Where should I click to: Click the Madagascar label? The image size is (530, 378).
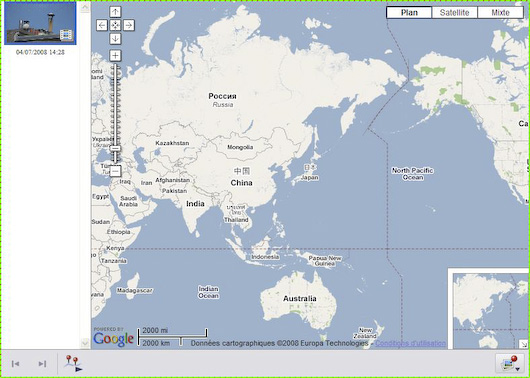135,290
